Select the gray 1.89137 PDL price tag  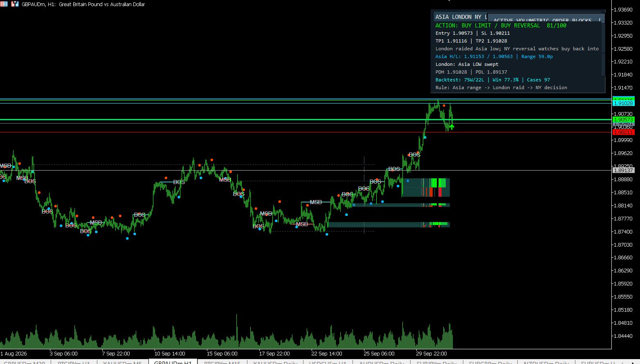point(623,170)
